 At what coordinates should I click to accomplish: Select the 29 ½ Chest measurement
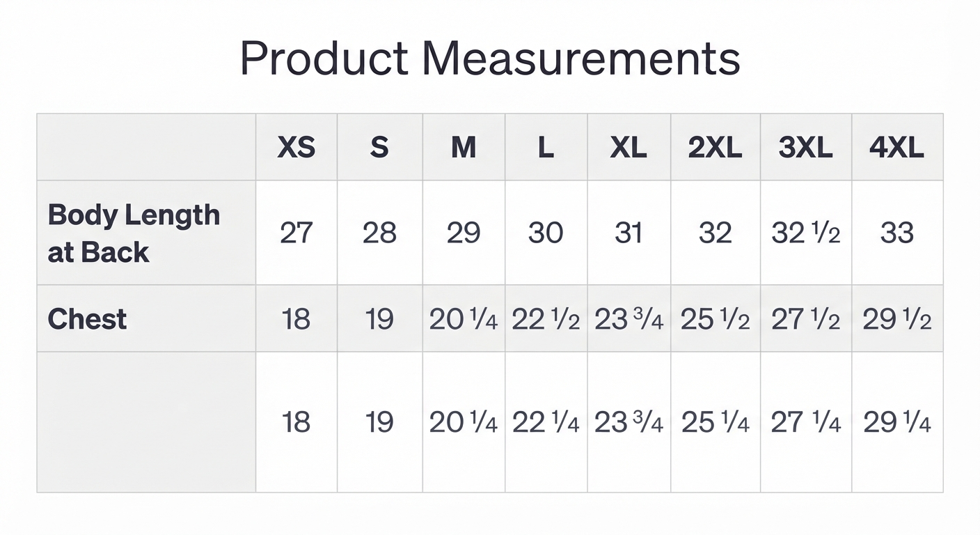[896, 319]
